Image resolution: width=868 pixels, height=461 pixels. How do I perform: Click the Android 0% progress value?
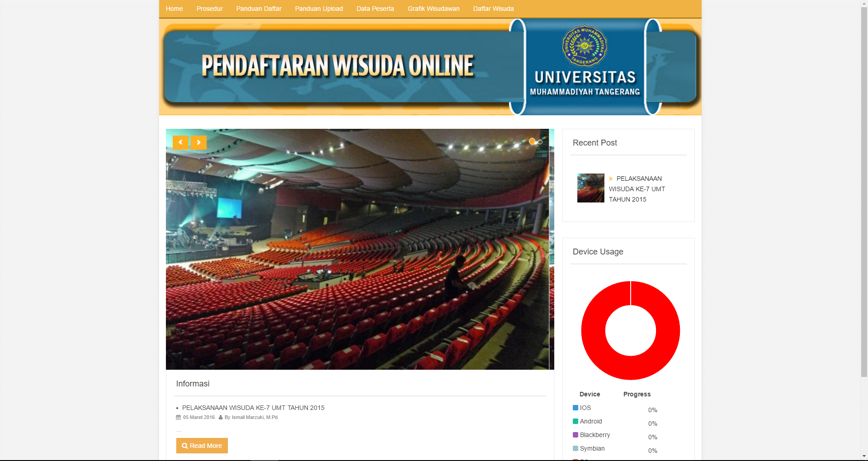(x=653, y=423)
